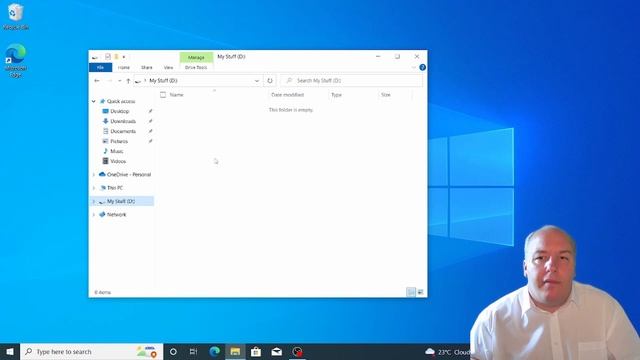Open Pictures in Quick access
The image size is (640, 360).
point(119,141)
